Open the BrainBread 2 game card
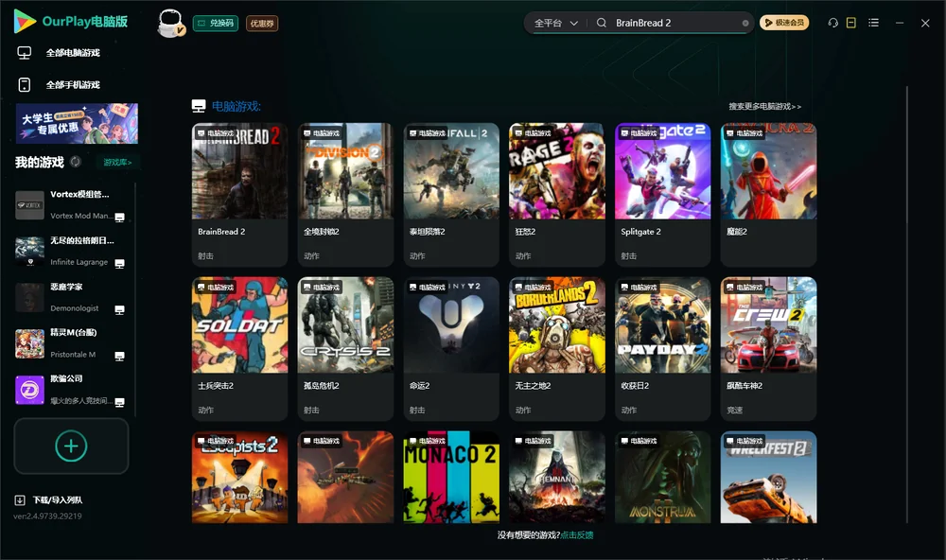 click(x=239, y=194)
